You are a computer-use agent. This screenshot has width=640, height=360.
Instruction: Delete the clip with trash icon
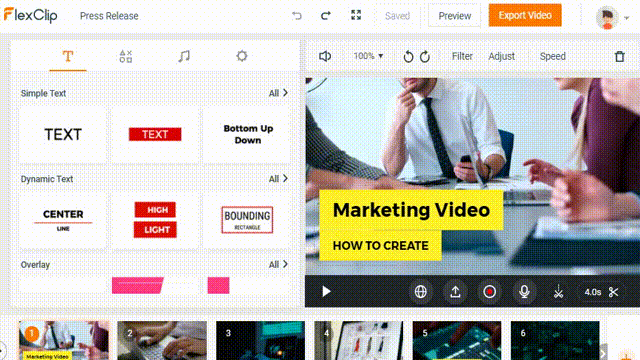[x=620, y=56]
